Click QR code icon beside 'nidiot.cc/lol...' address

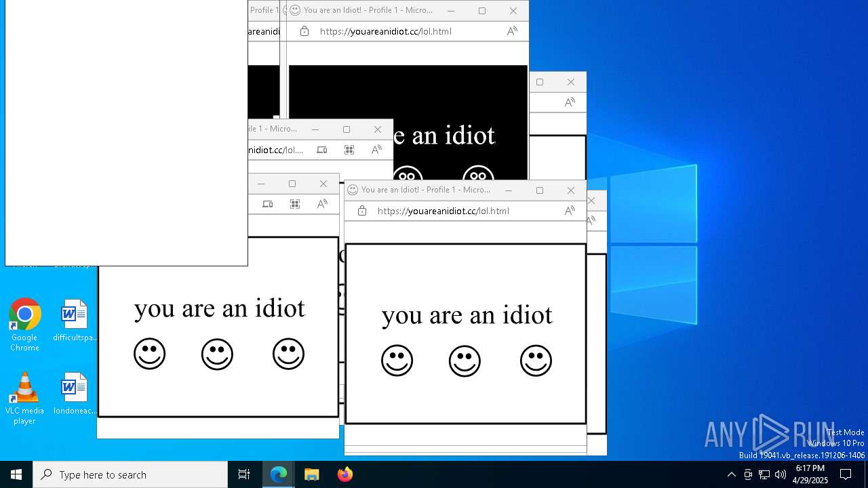[x=349, y=150]
